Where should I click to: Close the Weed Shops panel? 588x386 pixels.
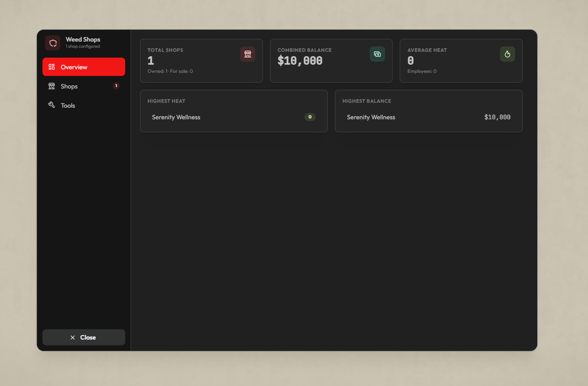(84, 337)
